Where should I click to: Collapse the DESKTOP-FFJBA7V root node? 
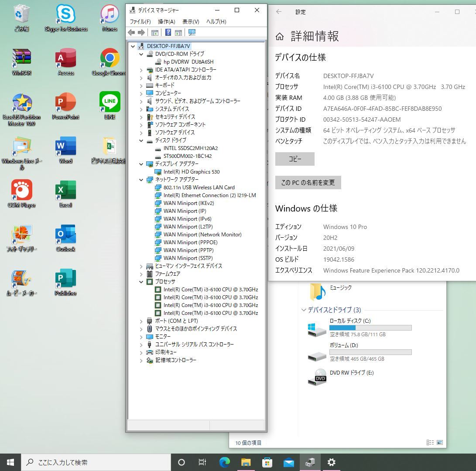pyautogui.click(x=133, y=46)
